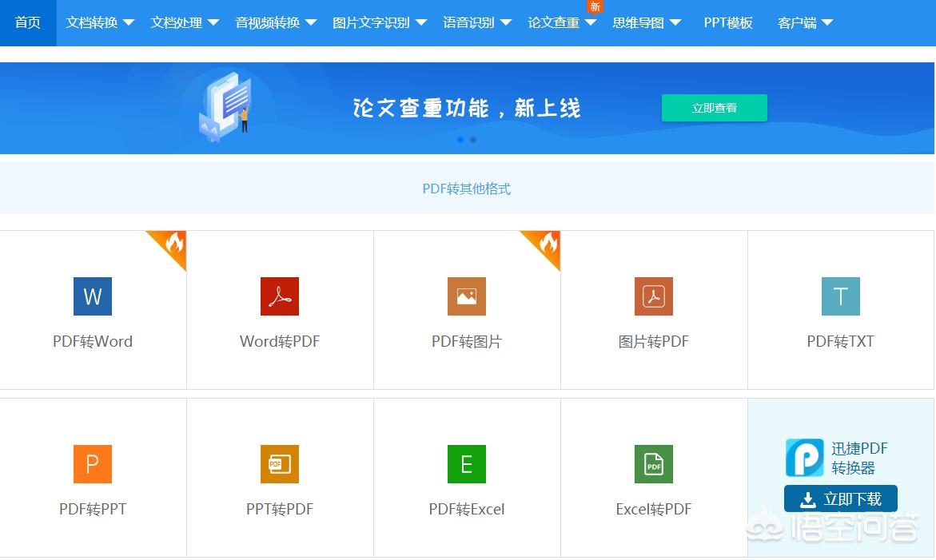Click the PDF转Word blue W icon
This screenshot has width=936, height=560.
point(93,296)
